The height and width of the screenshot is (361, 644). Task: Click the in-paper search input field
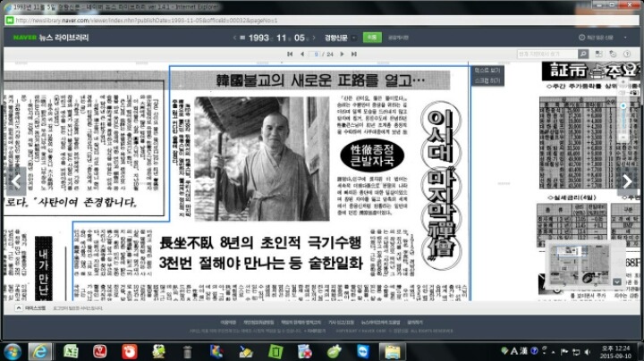coord(547,54)
